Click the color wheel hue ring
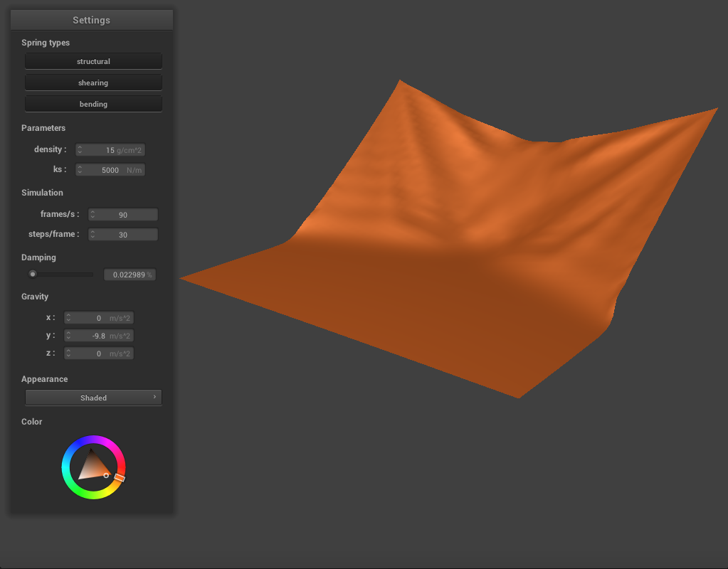The height and width of the screenshot is (569, 728). pos(93,440)
